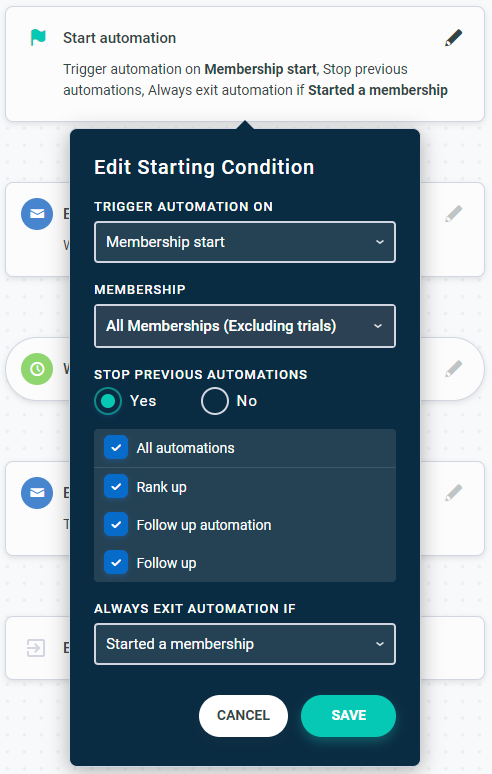
Task: Toggle the Follow up checkbox
Action: 116,563
